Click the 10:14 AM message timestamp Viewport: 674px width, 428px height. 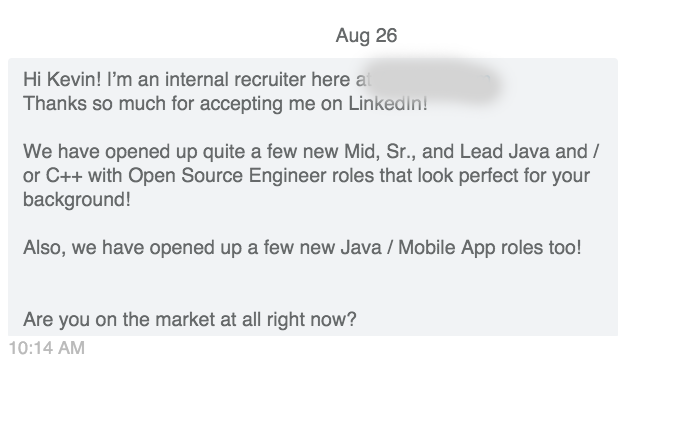46,348
